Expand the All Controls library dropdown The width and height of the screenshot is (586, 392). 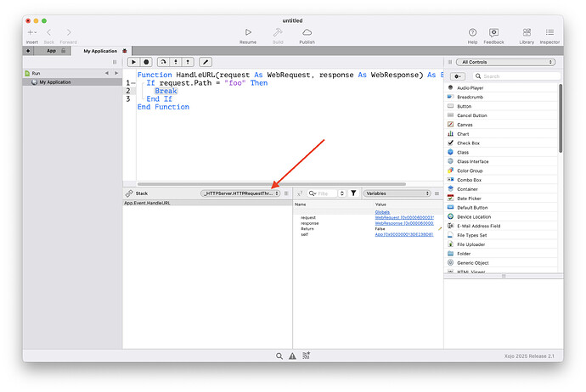(x=505, y=62)
